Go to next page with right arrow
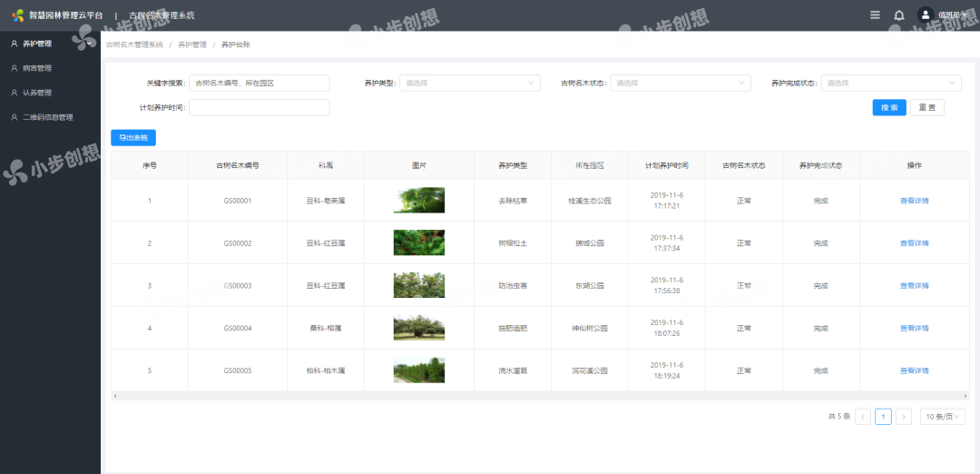 [x=904, y=417]
